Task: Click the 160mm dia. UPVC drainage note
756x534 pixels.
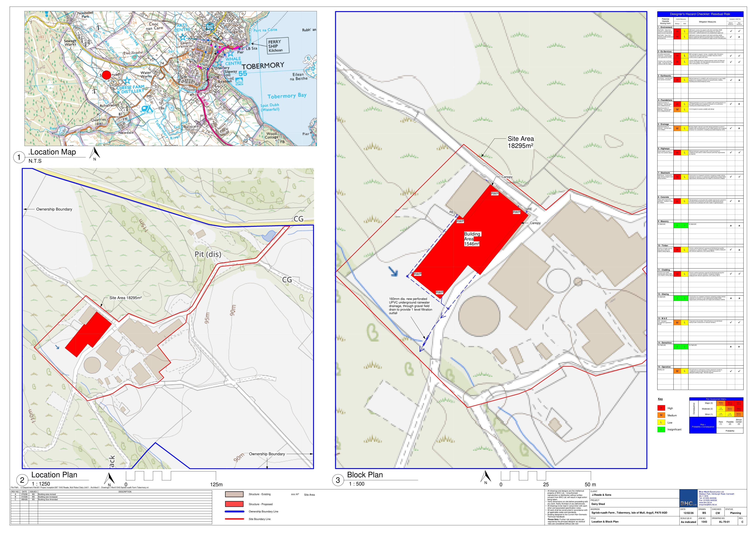Action: point(411,306)
